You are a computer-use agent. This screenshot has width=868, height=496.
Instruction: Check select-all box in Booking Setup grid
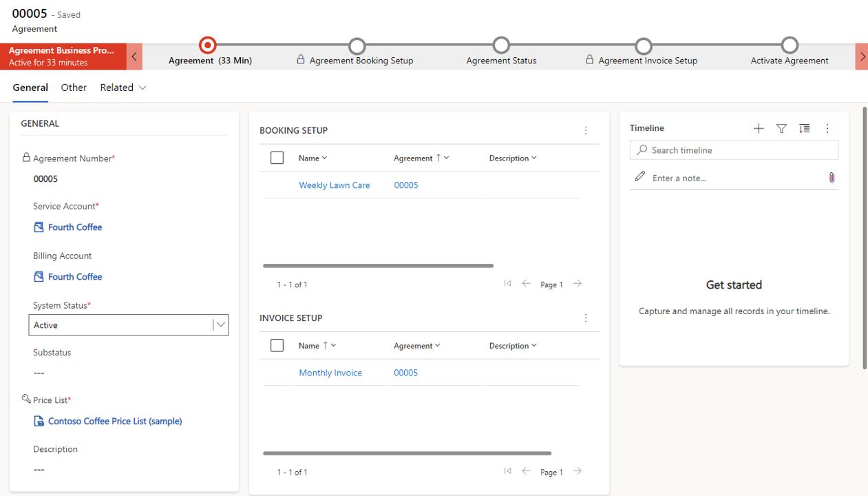[277, 158]
